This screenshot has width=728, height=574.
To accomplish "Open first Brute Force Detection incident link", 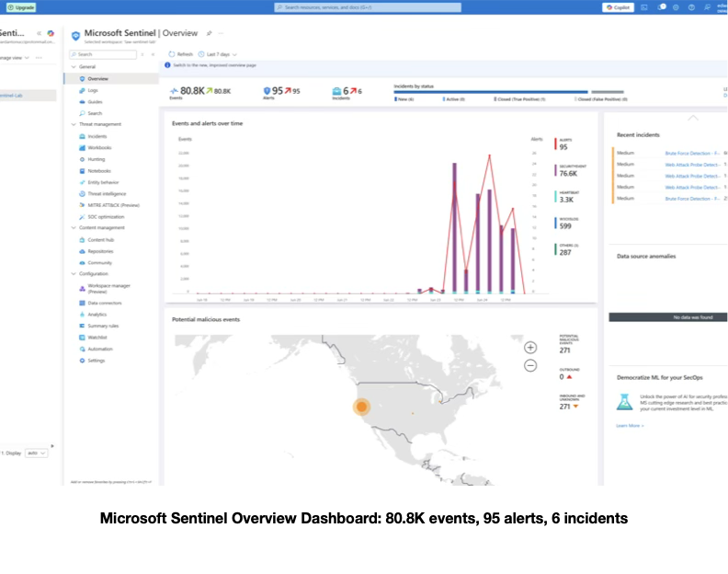I will (x=692, y=154).
